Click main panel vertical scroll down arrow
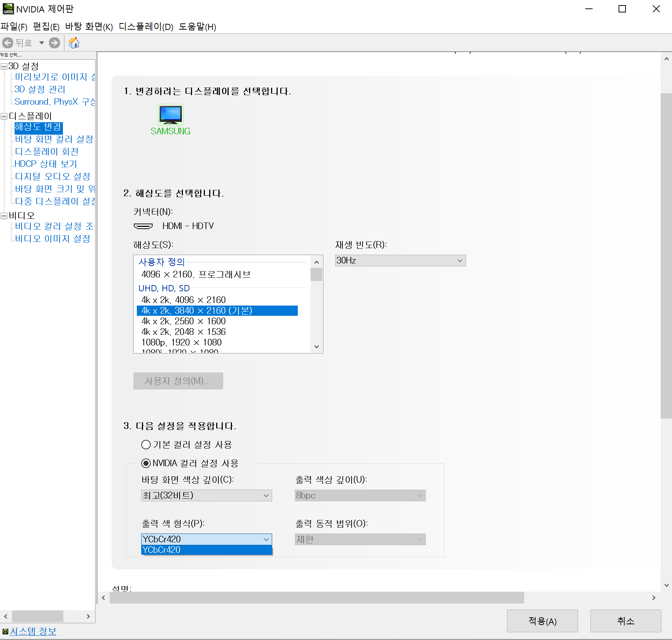The height and width of the screenshot is (640, 672). click(x=667, y=585)
